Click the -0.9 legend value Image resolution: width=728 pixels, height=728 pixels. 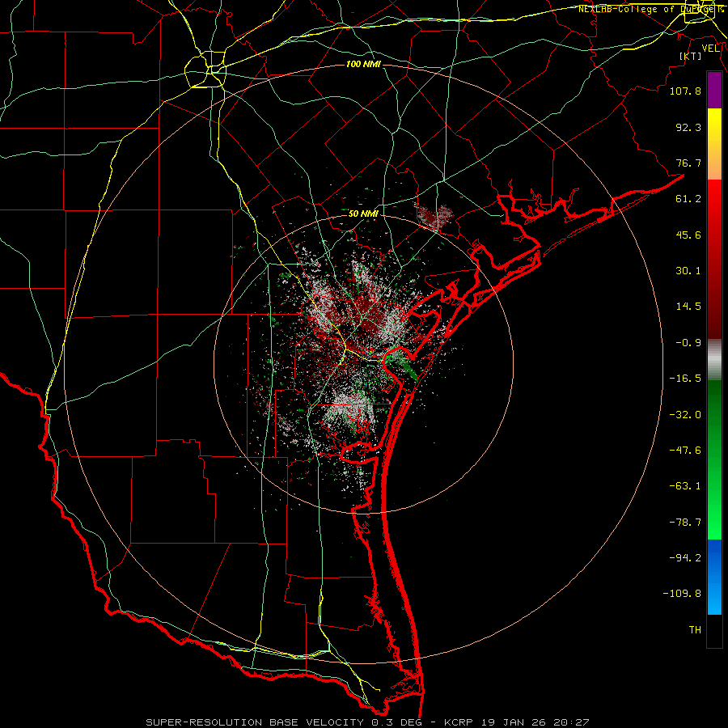tap(688, 343)
